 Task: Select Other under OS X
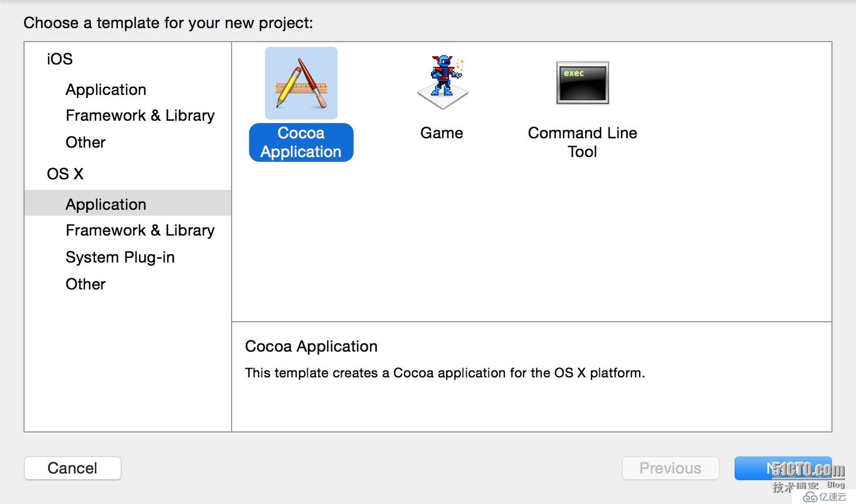coord(86,284)
